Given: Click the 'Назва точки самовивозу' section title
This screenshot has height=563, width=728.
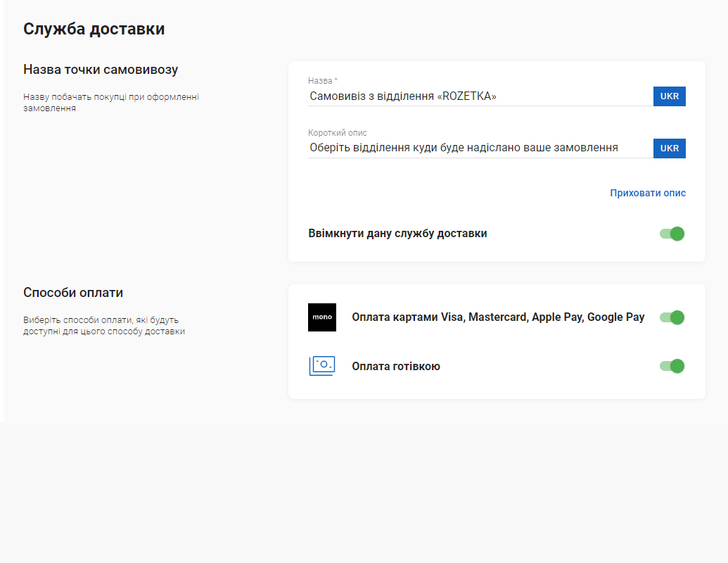Looking at the screenshot, I should [101, 69].
